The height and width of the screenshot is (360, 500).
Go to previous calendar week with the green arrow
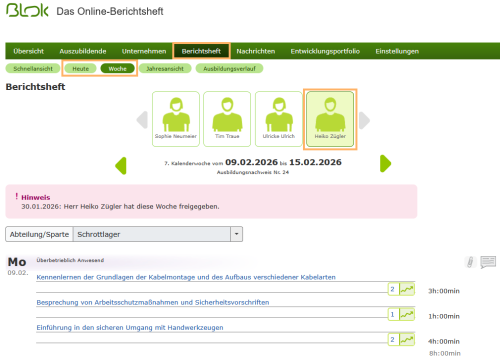pyautogui.click(x=121, y=165)
